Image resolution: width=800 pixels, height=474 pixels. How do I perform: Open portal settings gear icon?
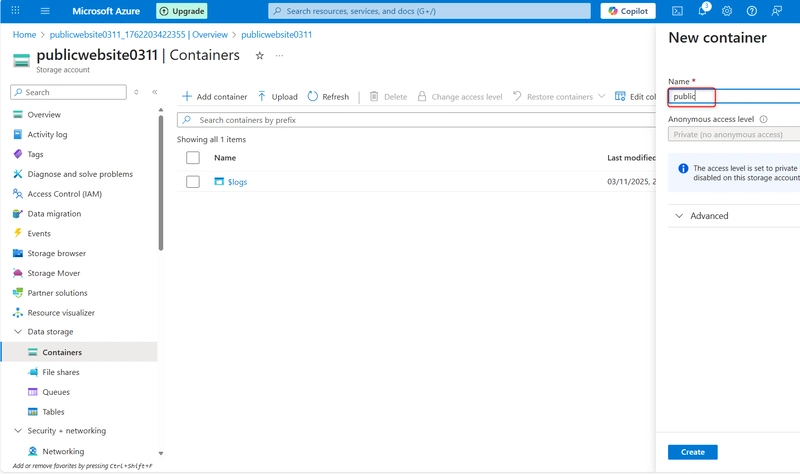(727, 11)
